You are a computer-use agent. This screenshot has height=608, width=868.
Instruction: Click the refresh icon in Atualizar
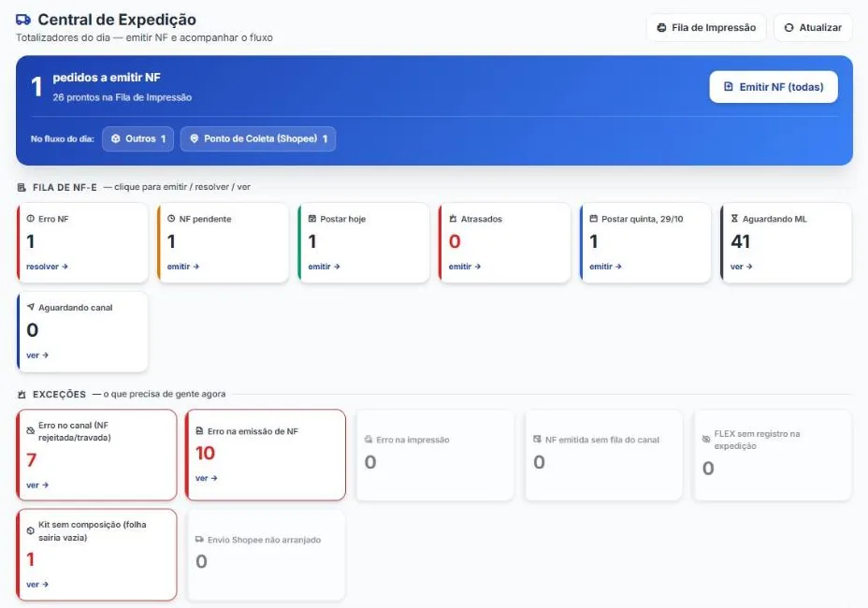(788, 28)
